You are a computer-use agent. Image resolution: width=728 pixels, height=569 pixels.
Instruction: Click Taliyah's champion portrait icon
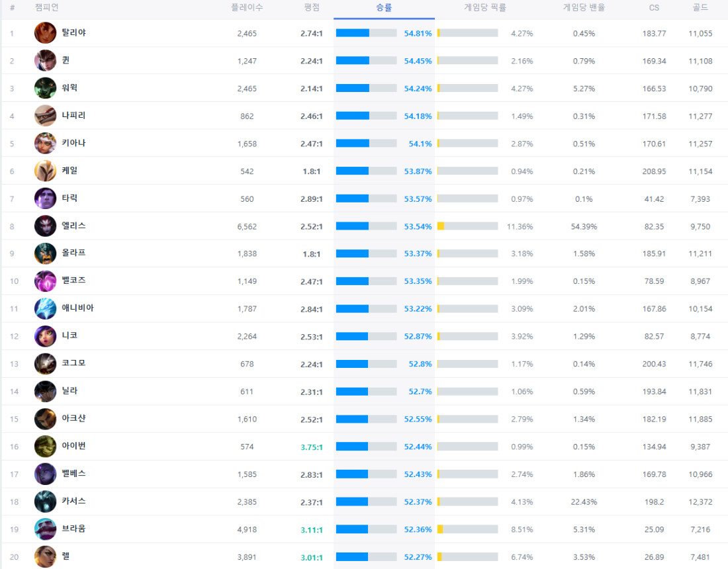(45, 33)
